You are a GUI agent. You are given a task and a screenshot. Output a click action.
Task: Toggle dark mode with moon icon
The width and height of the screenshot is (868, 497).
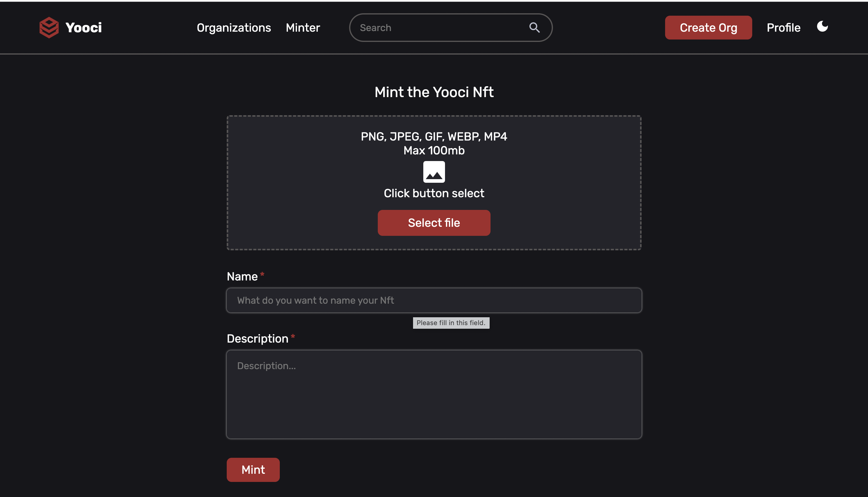click(x=822, y=26)
